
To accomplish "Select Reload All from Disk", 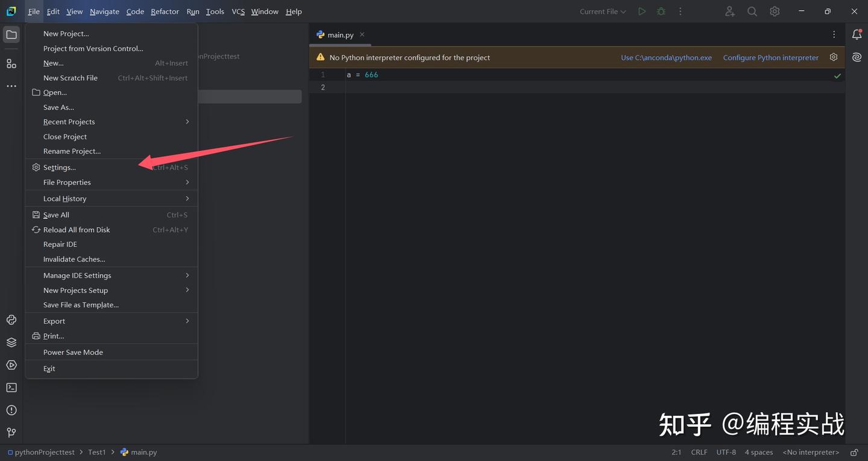I will [112, 230].
